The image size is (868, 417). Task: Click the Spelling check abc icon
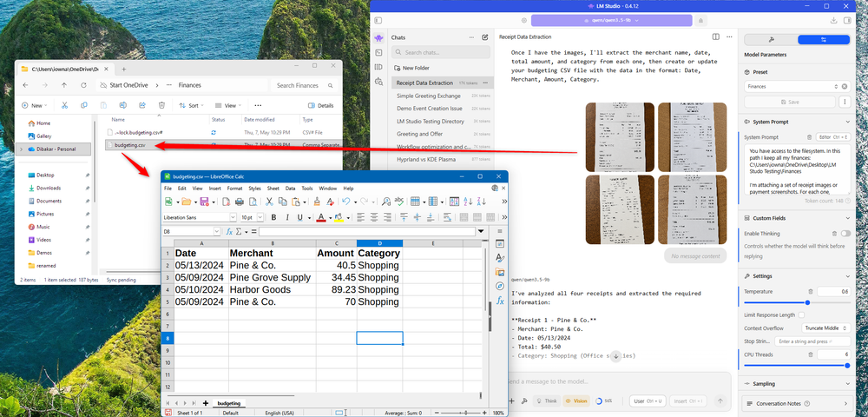pyautogui.click(x=398, y=202)
